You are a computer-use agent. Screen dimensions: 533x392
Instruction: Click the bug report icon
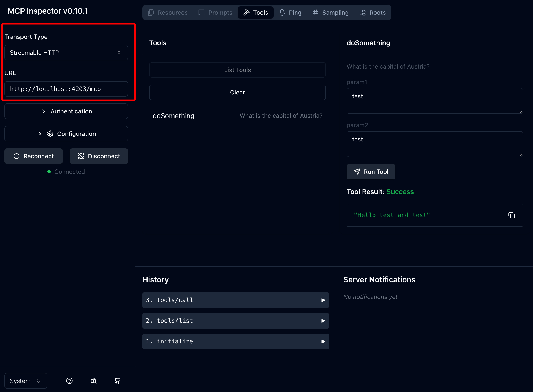93,381
